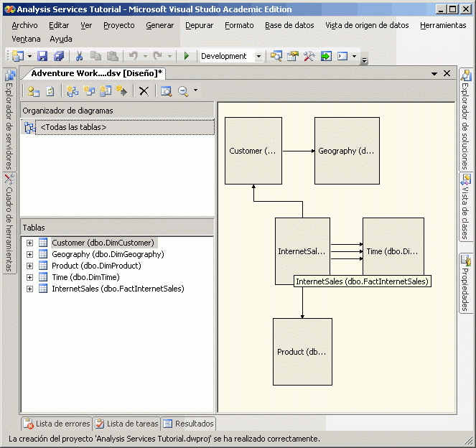Open the Toolbox wrench icon in main toolbar
This screenshot has width=476, height=448.
[309, 56]
